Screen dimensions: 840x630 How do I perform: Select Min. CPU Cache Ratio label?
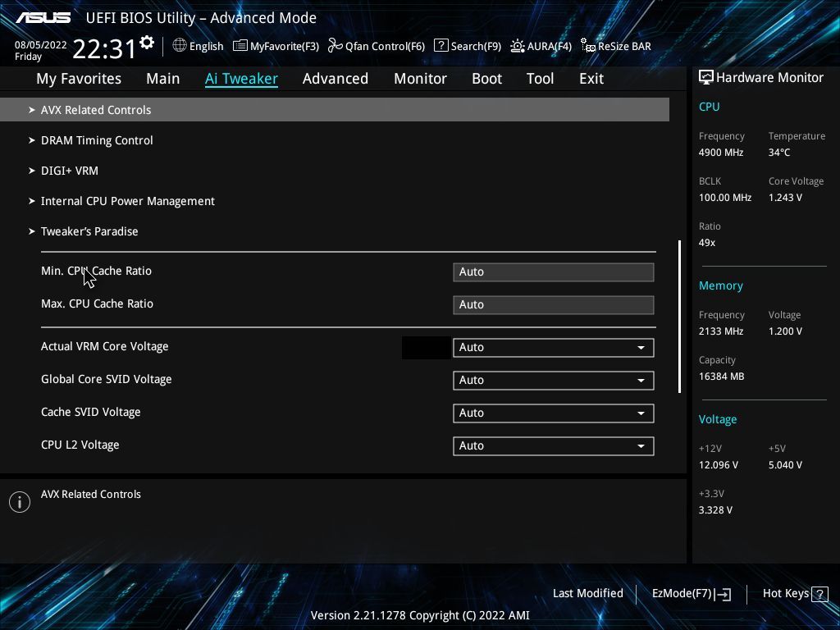[x=97, y=271]
